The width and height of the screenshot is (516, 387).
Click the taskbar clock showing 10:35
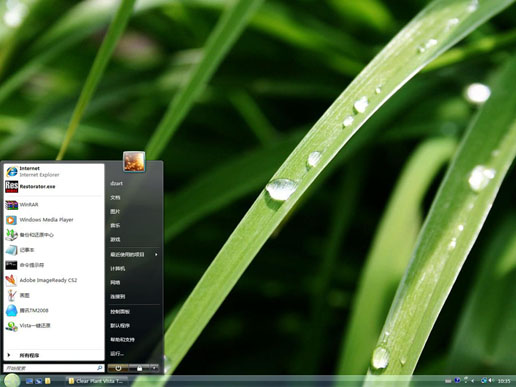coord(504,381)
